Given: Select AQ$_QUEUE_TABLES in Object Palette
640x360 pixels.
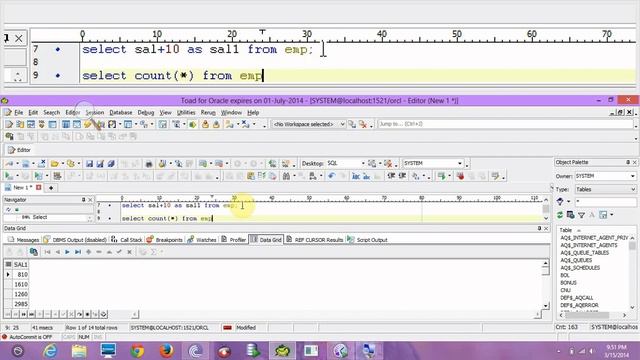Looking at the screenshot, I should [x=584, y=253].
